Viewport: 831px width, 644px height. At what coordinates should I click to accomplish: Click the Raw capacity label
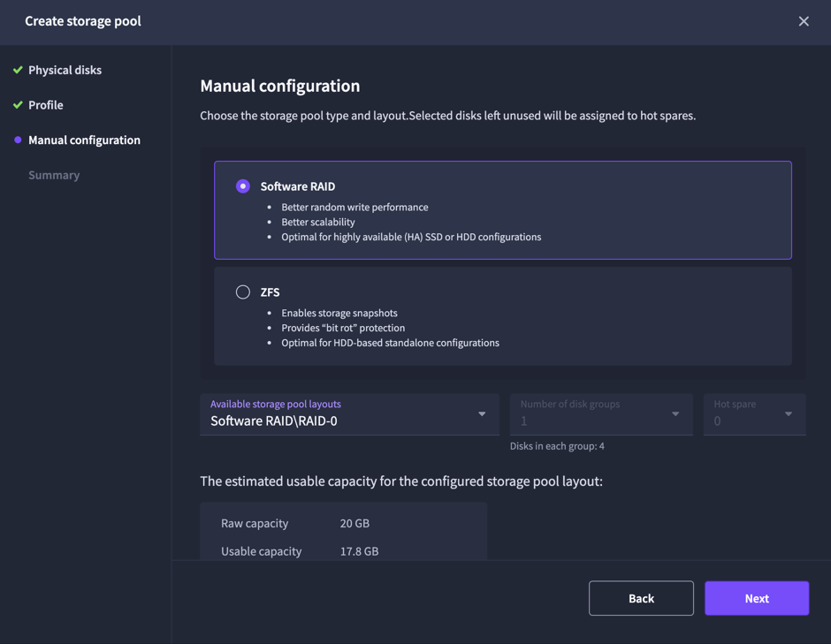pos(255,523)
